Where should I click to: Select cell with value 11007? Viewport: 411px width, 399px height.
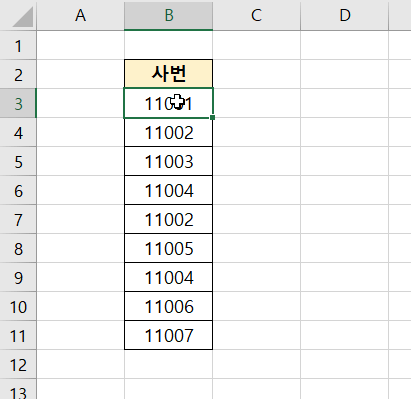point(168,335)
